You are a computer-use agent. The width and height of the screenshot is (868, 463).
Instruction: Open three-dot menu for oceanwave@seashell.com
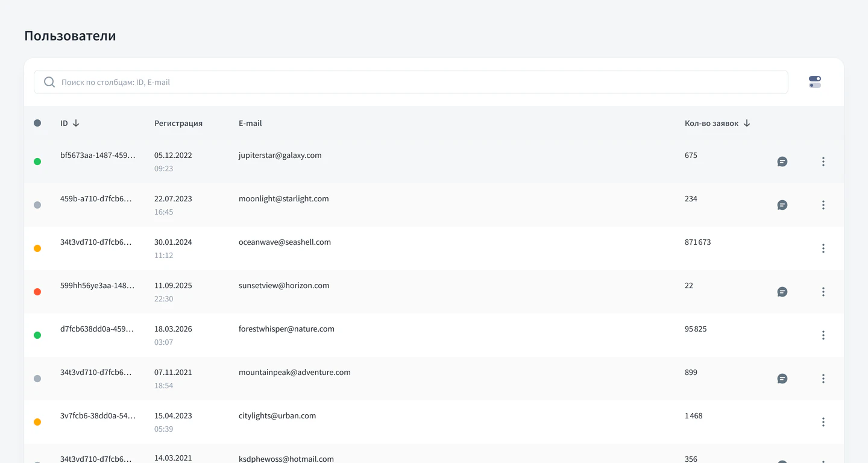(823, 248)
